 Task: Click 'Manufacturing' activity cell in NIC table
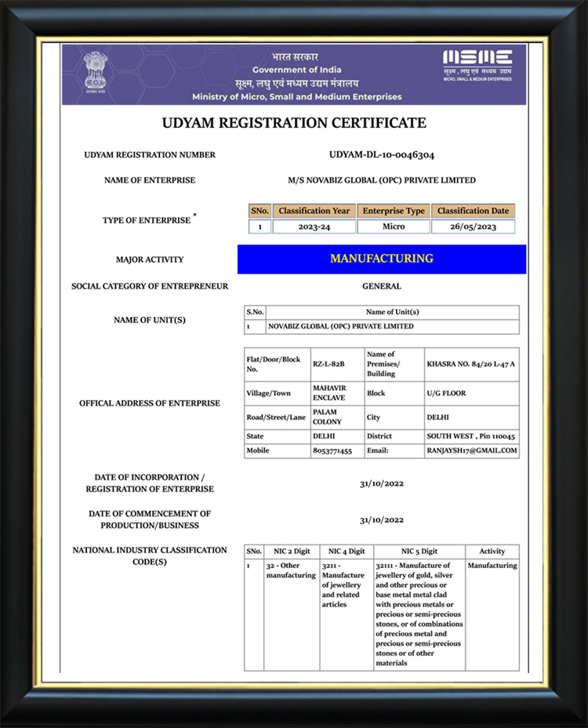pos(492,615)
